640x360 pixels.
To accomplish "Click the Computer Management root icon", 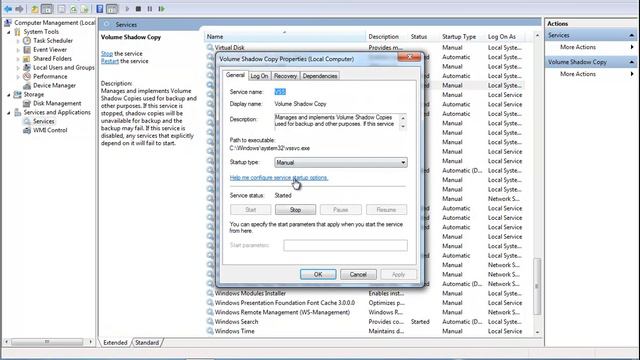I will [x=8, y=22].
